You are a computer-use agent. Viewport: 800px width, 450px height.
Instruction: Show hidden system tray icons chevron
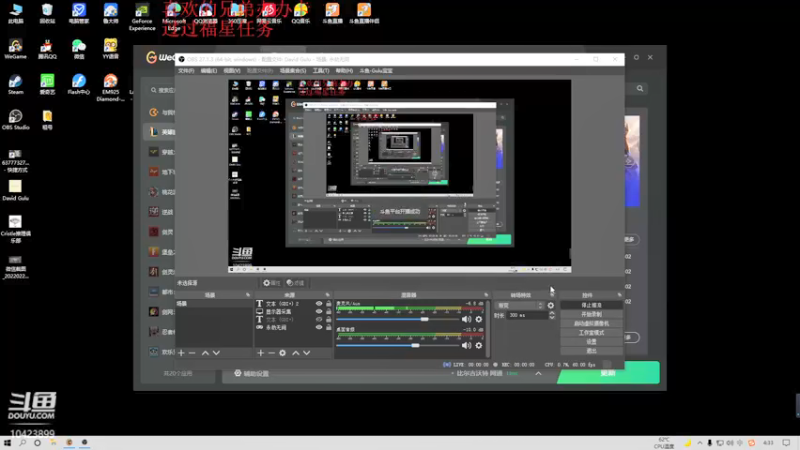699,442
